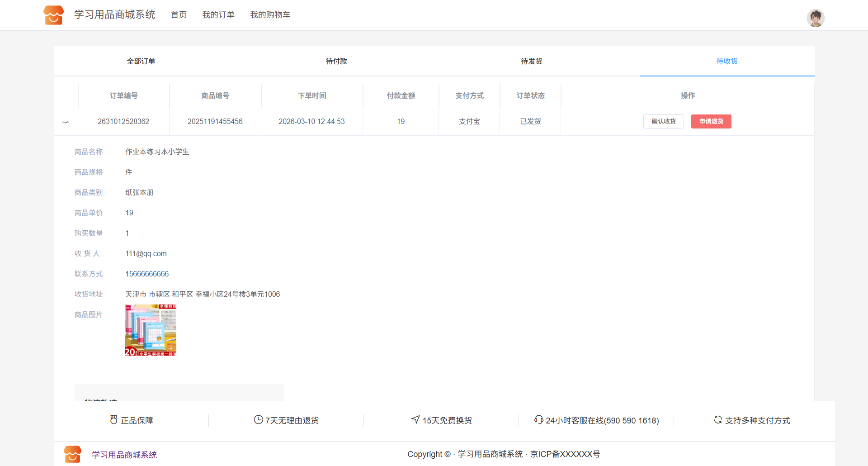Click the footer 学习用品商城系统 link
Image resolution: width=868 pixels, height=466 pixels.
(x=124, y=455)
